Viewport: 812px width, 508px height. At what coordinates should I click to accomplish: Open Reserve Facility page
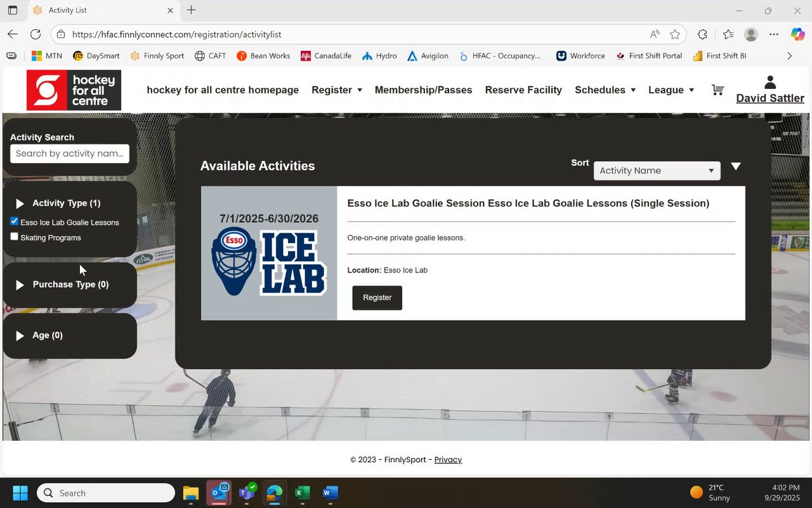point(523,90)
